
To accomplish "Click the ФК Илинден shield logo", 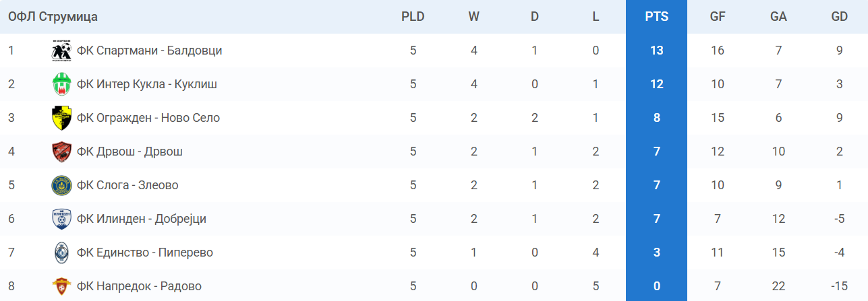I will [61, 219].
